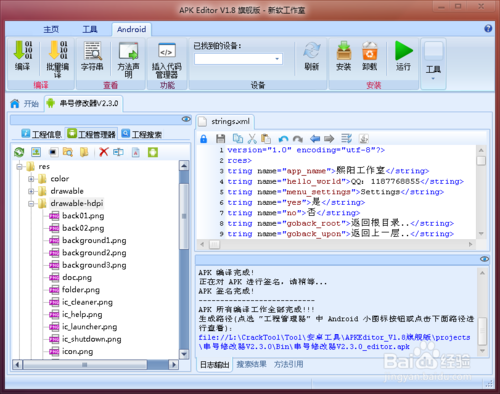Click the copy icon in editor toolbar

tap(238, 138)
